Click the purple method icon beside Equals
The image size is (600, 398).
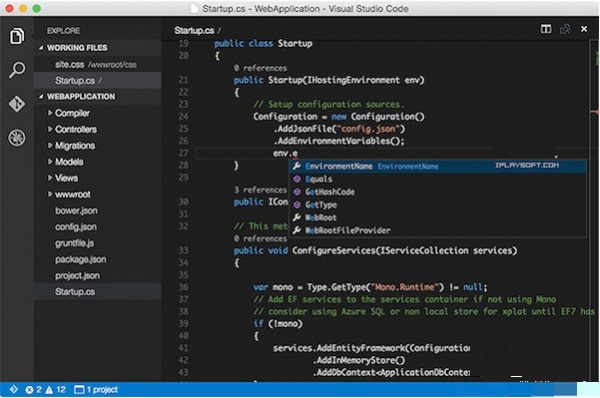point(297,179)
